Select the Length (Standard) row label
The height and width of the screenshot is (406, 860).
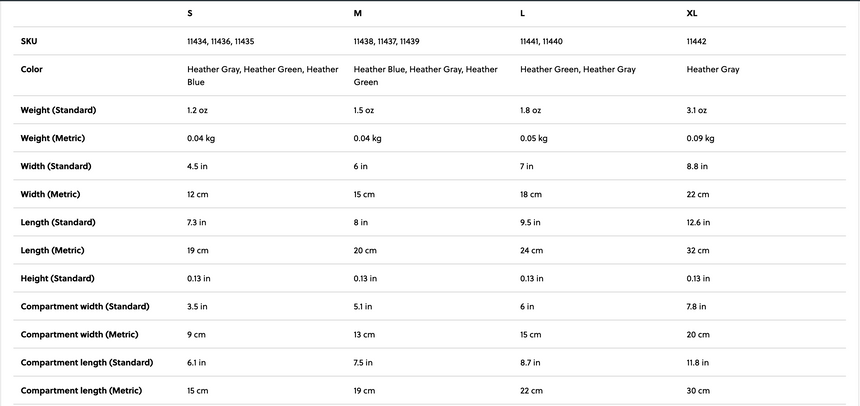[x=56, y=222]
